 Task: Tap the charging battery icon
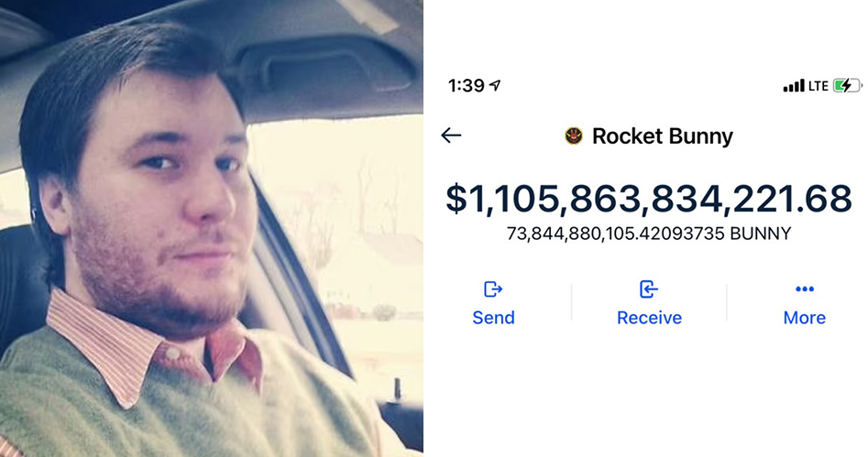pyautogui.click(x=848, y=86)
